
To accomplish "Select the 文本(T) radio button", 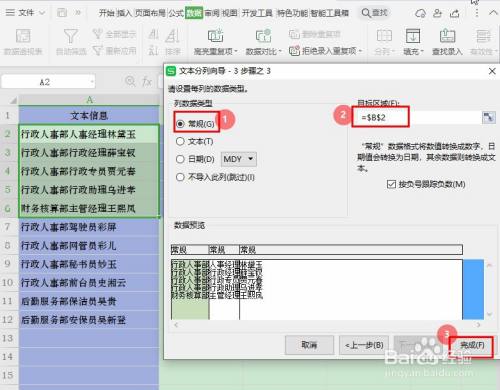I will 180,141.
